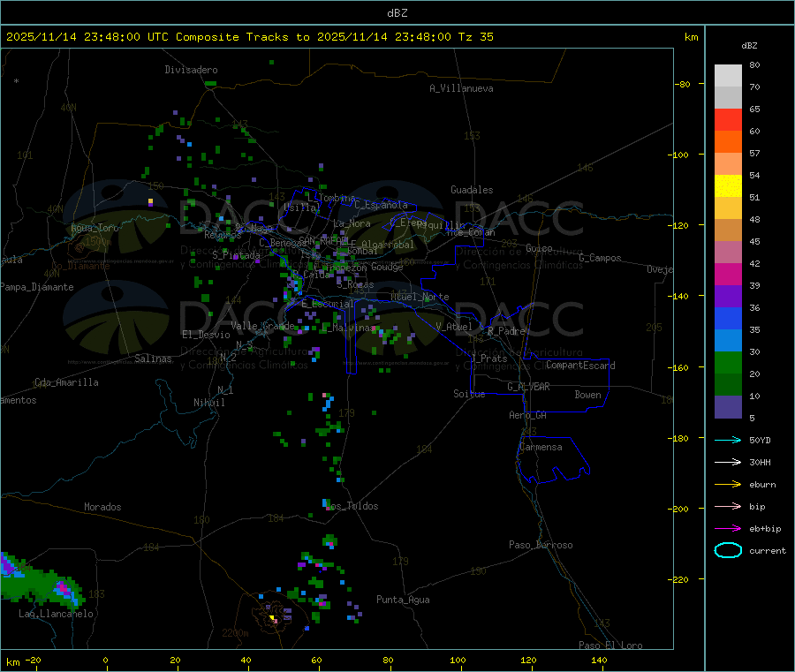This screenshot has width=795, height=672.
Task: Click the cyan current ellipse legend icon
Action: pos(728,550)
